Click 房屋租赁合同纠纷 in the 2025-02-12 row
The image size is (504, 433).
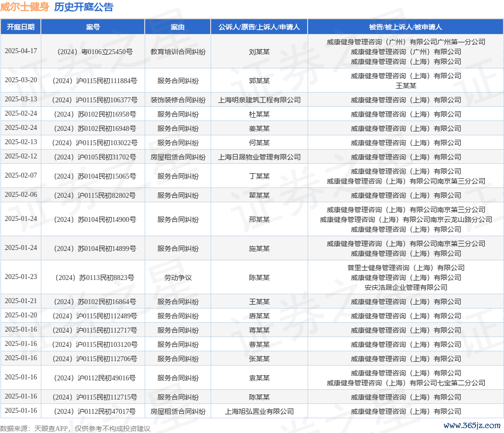[x=178, y=157]
